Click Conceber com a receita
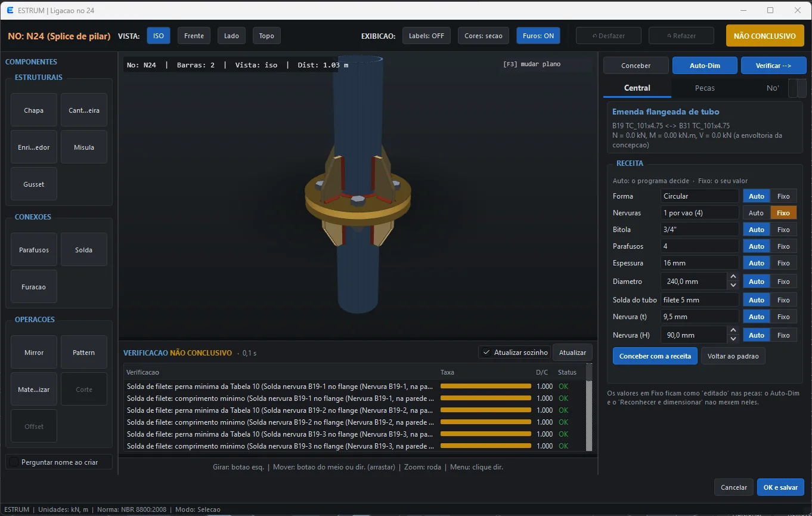Image resolution: width=812 pixels, height=516 pixels. coord(655,356)
